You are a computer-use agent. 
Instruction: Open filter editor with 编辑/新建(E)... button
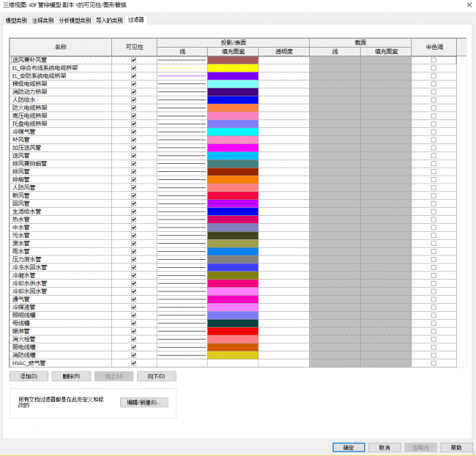pyautogui.click(x=144, y=403)
